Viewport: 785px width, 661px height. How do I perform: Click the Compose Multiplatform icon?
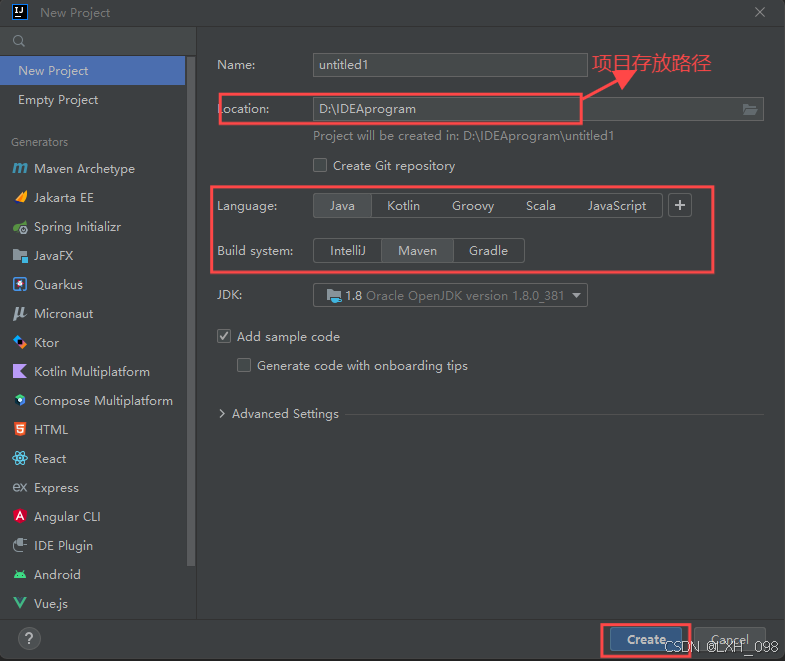pyautogui.click(x=20, y=400)
